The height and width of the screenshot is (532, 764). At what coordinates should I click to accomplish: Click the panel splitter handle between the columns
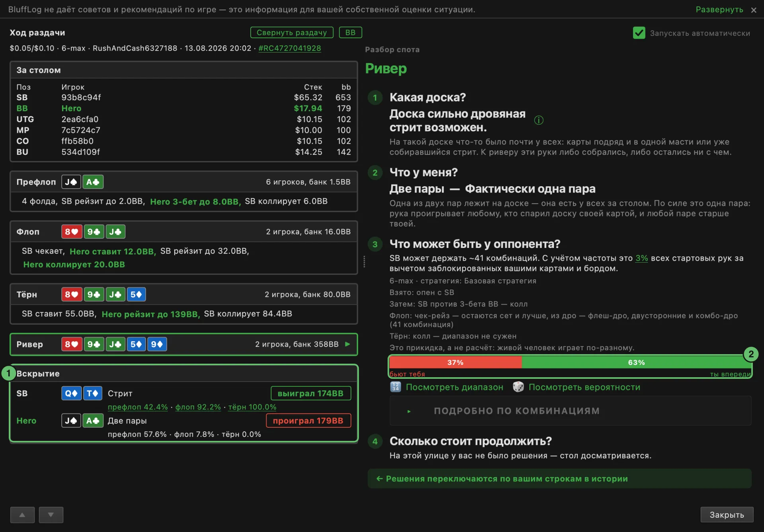click(x=364, y=261)
